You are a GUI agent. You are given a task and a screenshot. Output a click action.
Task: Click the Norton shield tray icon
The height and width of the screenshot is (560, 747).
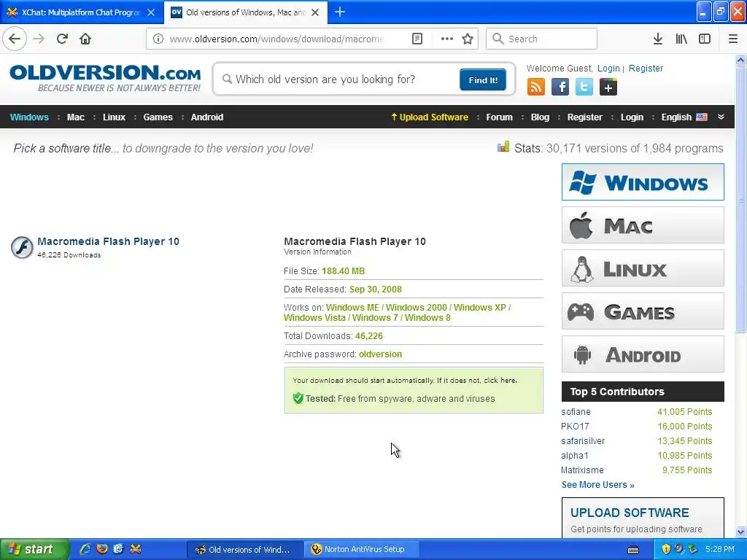point(666,549)
